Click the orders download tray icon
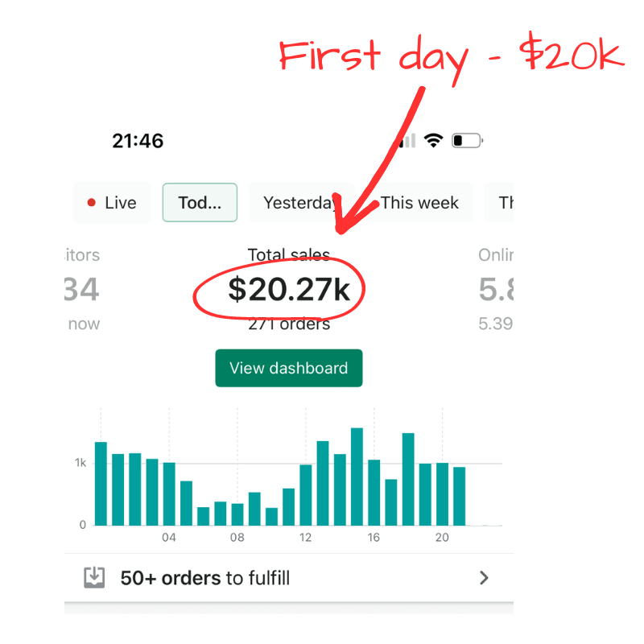Image resolution: width=644 pixels, height=644 pixels. (x=94, y=577)
